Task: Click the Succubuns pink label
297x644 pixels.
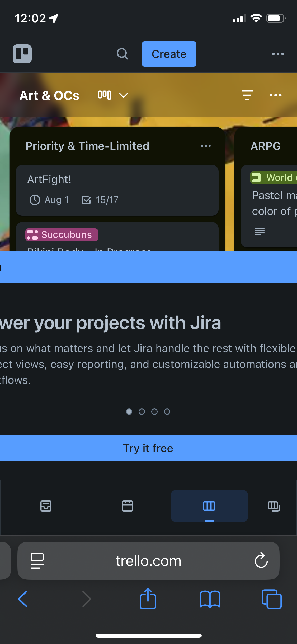Action: coord(62,235)
